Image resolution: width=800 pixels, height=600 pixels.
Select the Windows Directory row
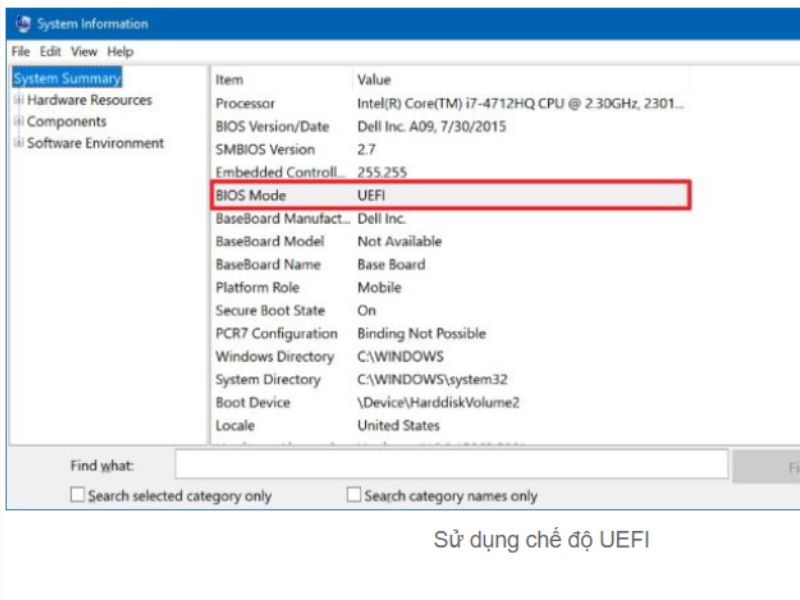451,356
